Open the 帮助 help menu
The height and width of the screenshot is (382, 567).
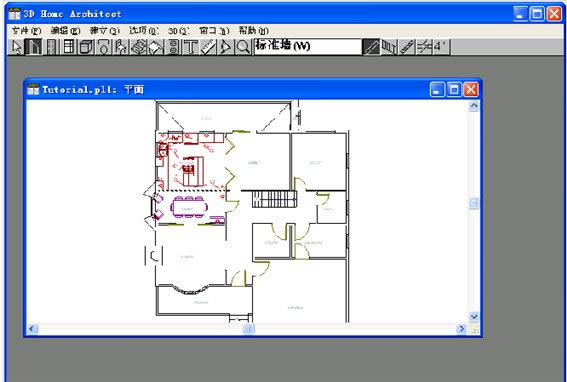253,31
